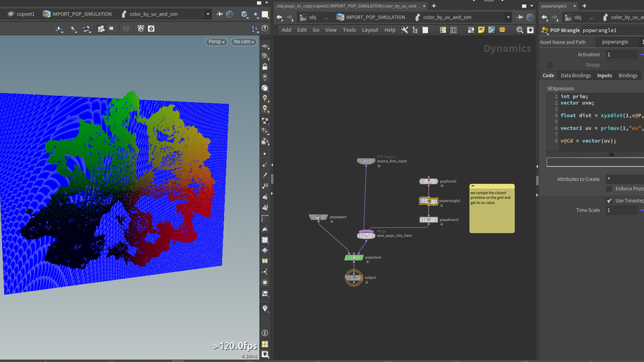Toggle the Group checkbox

pos(550,65)
